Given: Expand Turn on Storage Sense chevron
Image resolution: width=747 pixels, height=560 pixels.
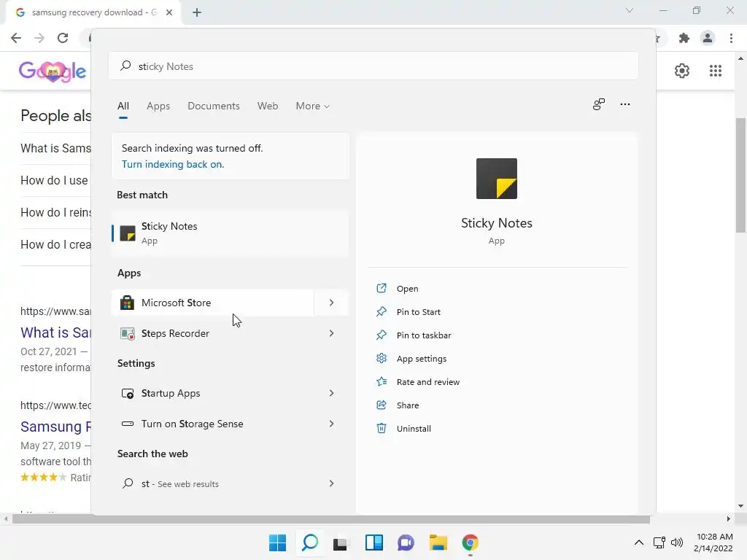Looking at the screenshot, I should pos(332,424).
